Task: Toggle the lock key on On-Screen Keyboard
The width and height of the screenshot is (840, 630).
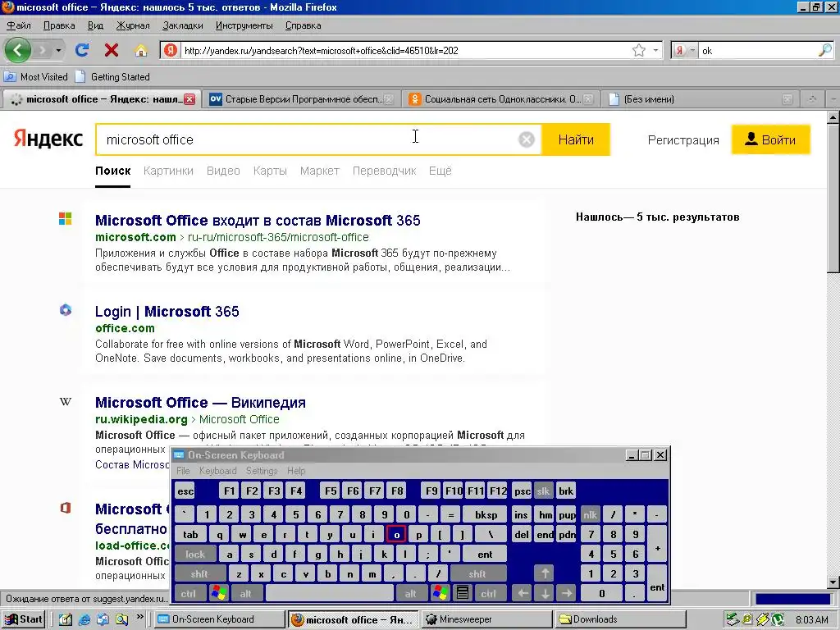Action: click(x=195, y=555)
